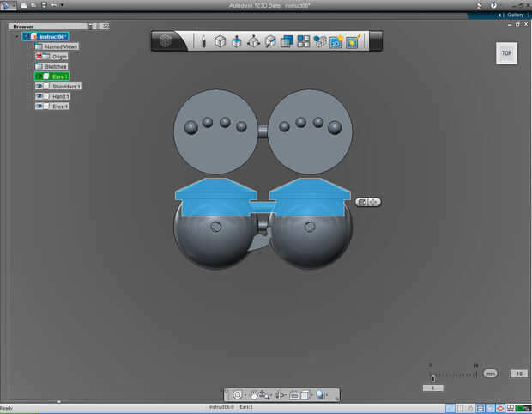
Task: Select the Pattern four-squares tool
Action: click(x=304, y=41)
